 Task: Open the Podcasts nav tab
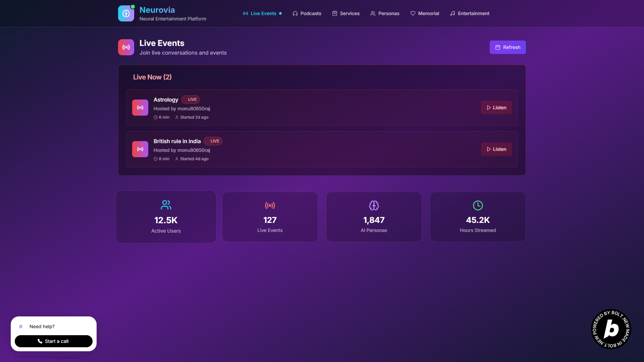[307, 13]
